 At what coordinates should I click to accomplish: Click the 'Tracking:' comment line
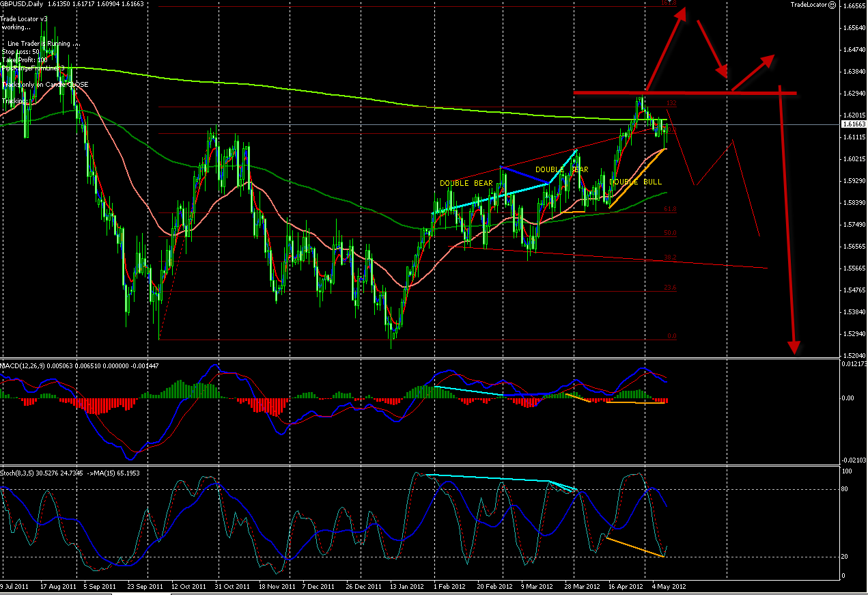click(15, 100)
